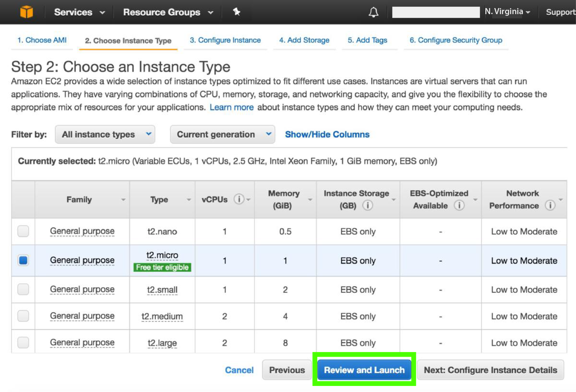576x392 pixels.
Task: Click the AWS orange cube logo
Action: click(x=27, y=12)
